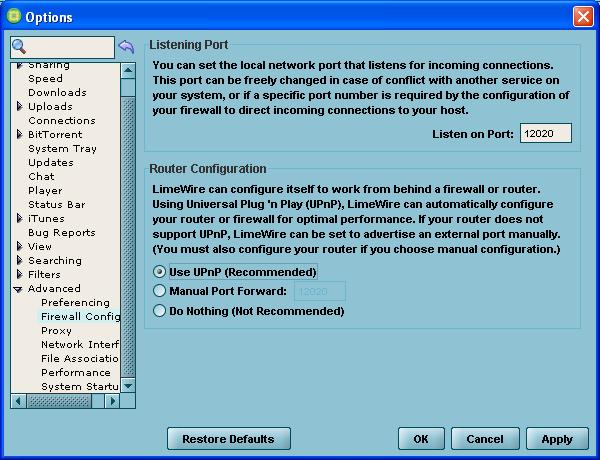The image size is (600, 460).
Task: Close the Options dialog window
Action: [x=583, y=17]
